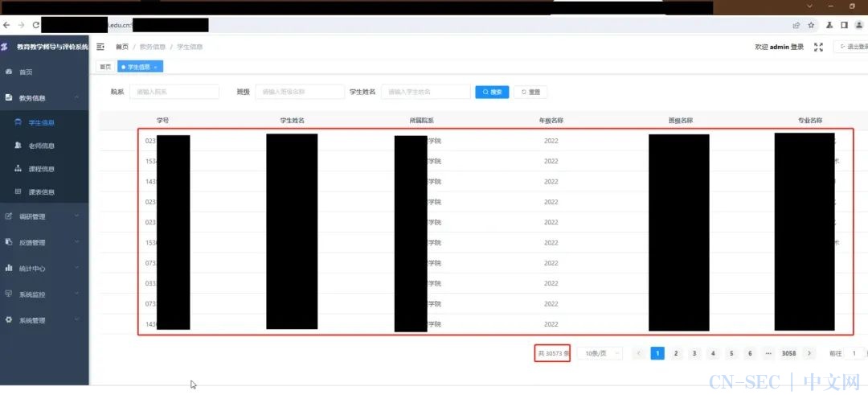Viewport: 868px width, 395px height.
Task: Click the 系统管理 gear icon
Action: point(9,319)
